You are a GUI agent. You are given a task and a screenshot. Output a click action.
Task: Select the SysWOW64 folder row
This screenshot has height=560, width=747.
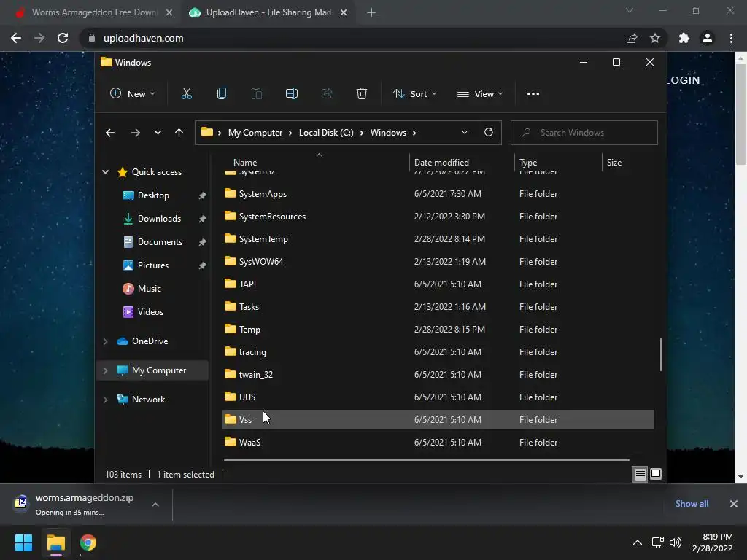pyautogui.click(x=438, y=262)
